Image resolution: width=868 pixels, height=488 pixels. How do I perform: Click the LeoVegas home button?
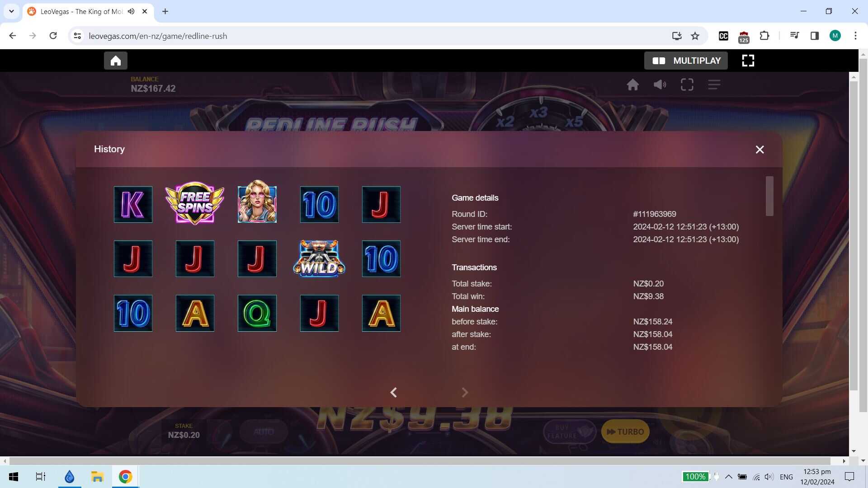[115, 61]
